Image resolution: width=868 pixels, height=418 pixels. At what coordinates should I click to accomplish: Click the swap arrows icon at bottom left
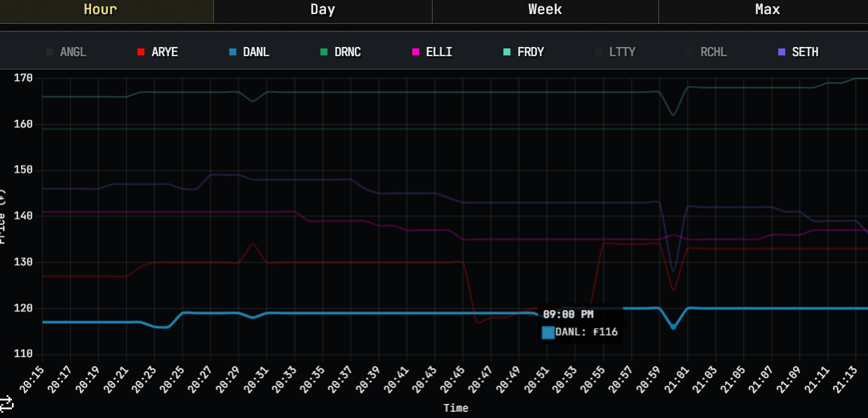(7, 403)
